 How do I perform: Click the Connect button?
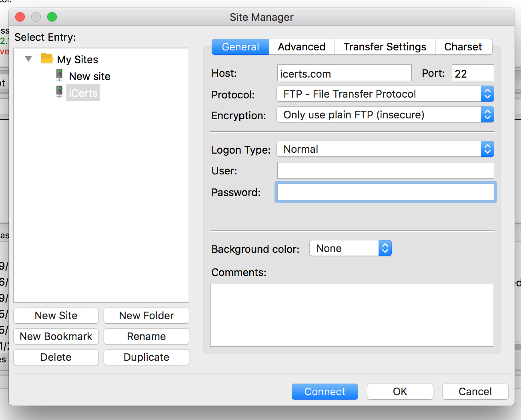(x=325, y=392)
